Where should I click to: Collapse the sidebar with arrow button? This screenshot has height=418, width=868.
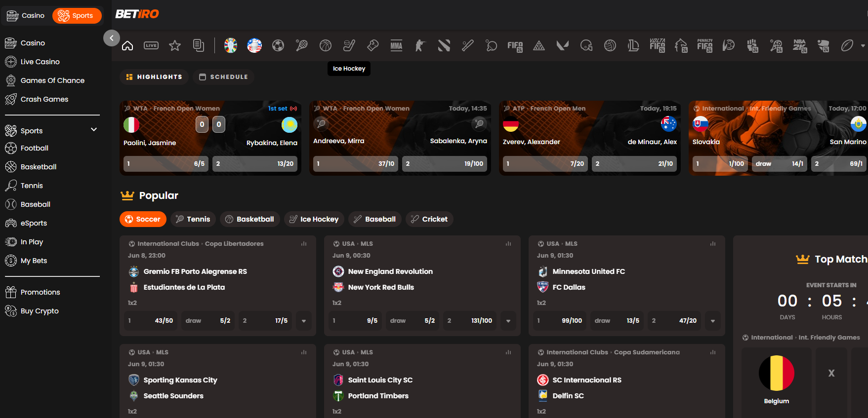click(x=112, y=38)
